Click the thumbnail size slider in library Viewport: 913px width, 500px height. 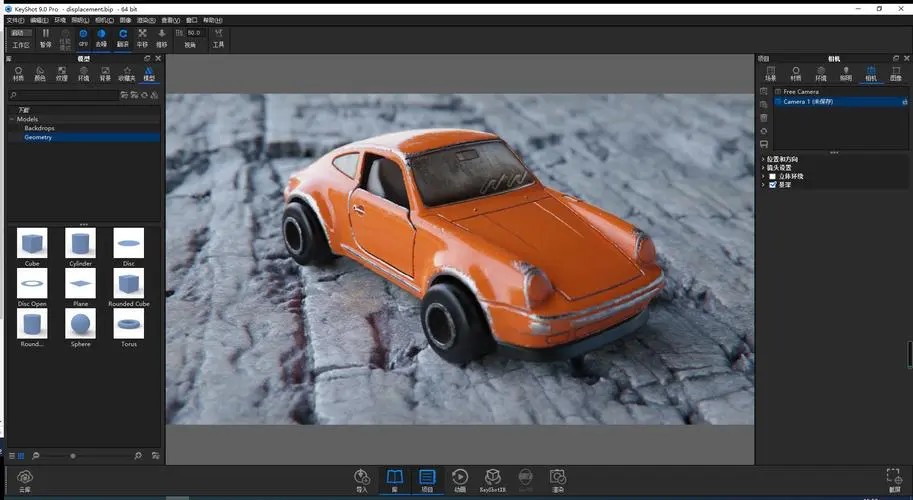pyautogui.click(x=72, y=455)
